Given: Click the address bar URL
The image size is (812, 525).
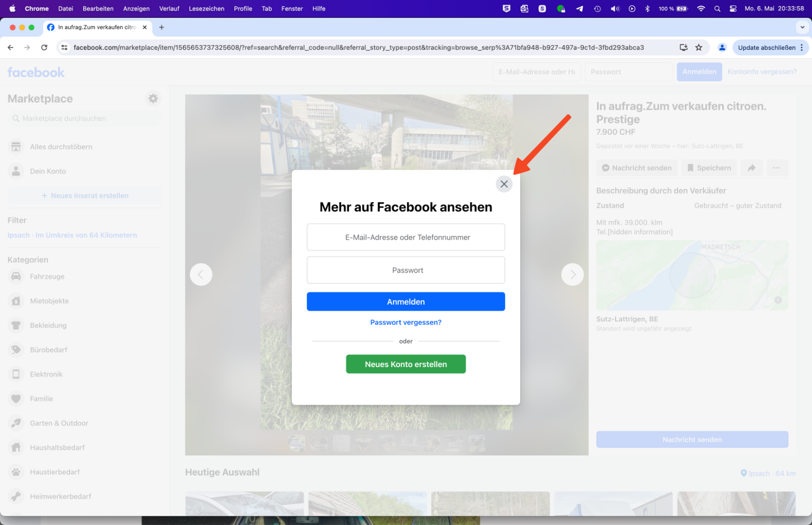Looking at the screenshot, I should [358, 47].
